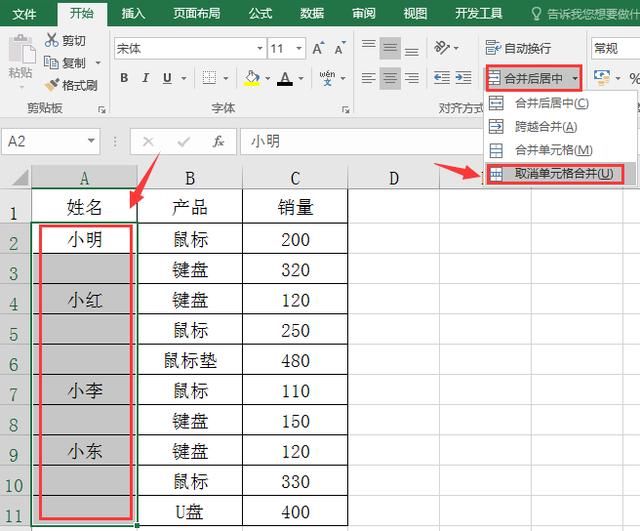Choose 合并后居中(C) menu item
Screen dimensions: 640x531
[x=559, y=103]
